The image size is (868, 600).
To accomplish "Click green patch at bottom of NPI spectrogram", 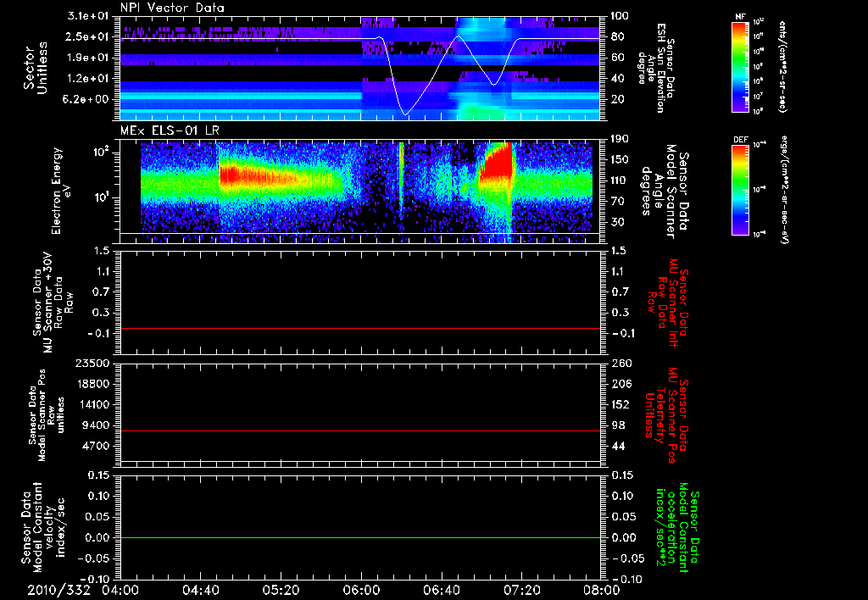I will click(x=481, y=113).
